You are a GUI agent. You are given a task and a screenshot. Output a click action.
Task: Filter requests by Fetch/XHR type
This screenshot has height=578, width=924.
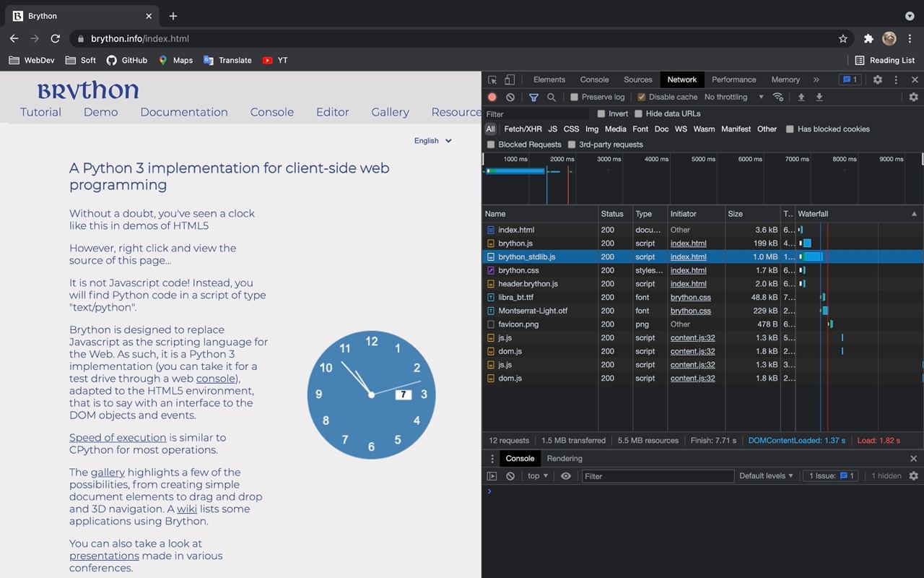(x=523, y=129)
